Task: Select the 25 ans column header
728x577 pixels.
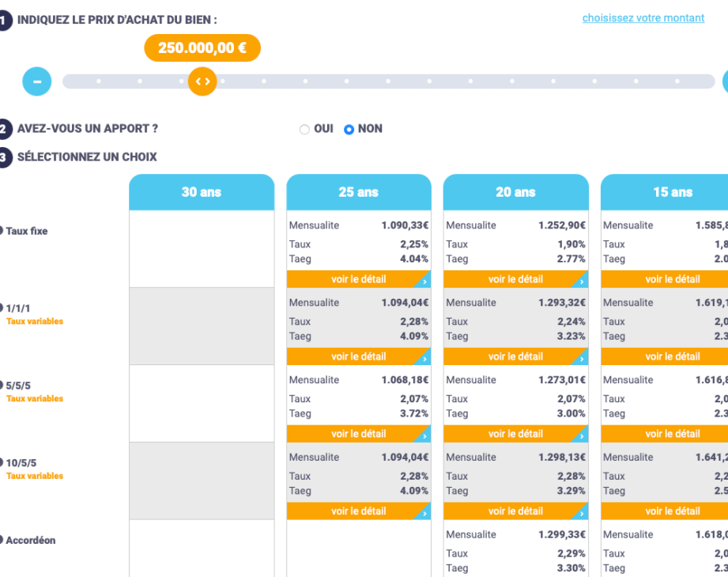Action: [x=359, y=192]
